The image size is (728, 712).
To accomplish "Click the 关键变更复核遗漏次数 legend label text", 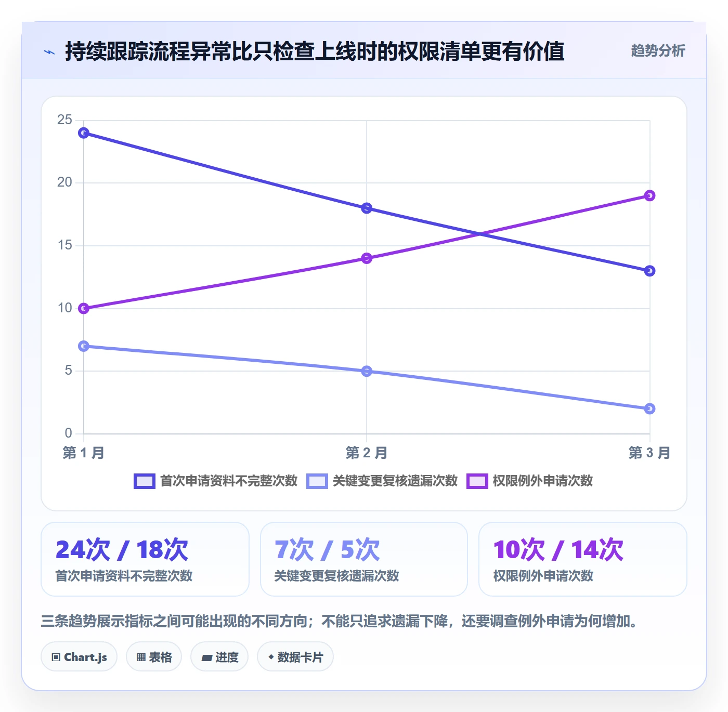I will pos(395,481).
